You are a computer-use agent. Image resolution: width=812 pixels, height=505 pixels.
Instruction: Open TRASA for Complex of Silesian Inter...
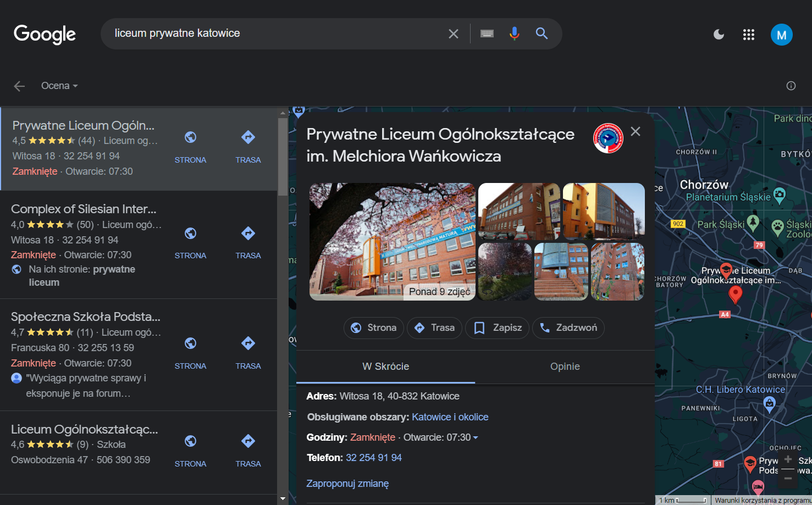pos(248,243)
